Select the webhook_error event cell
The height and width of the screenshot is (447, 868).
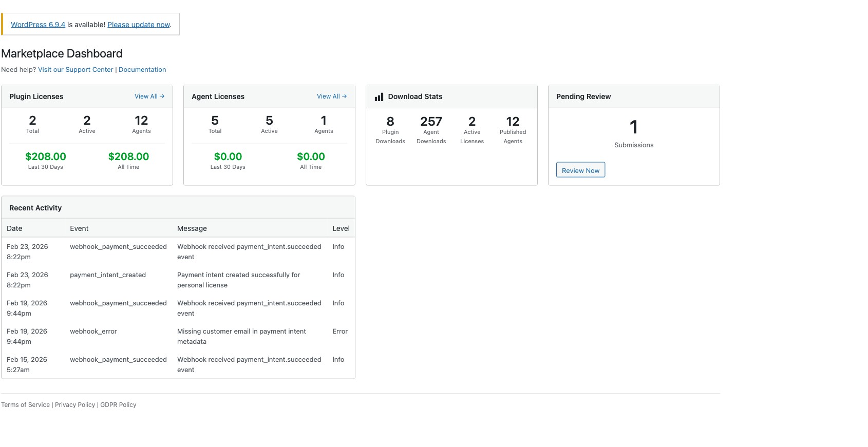[93, 332]
